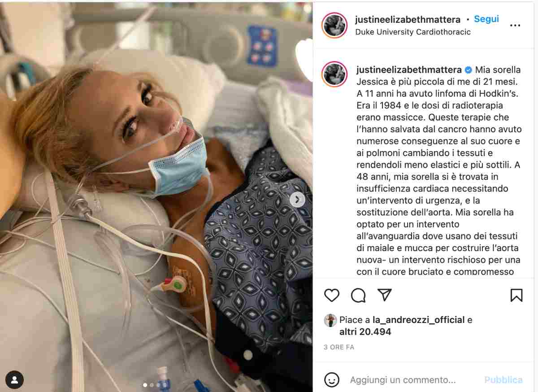This screenshot has width=538, height=392.
Task: Click the Pubblica button
Action: tap(503, 380)
